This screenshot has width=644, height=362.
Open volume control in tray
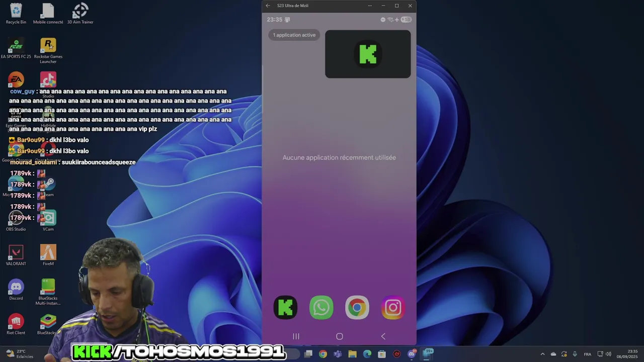pyautogui.click(x=608, y=354)
